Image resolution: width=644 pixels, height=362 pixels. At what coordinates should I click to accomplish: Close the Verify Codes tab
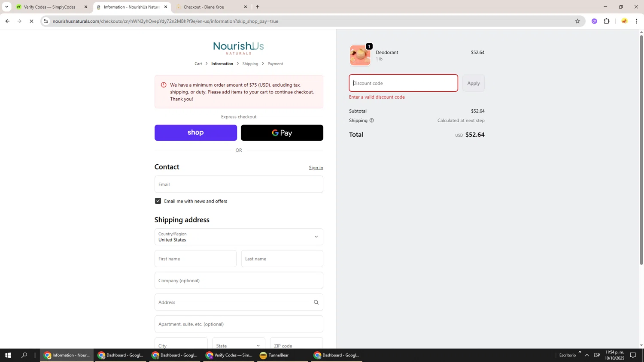pos(85,7)
